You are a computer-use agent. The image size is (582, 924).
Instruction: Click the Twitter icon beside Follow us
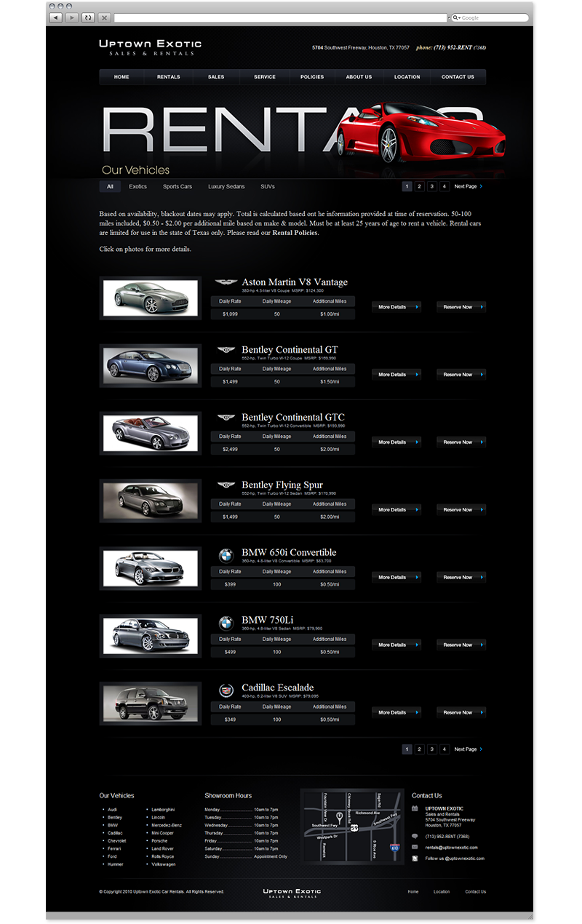tap(415, 859)
